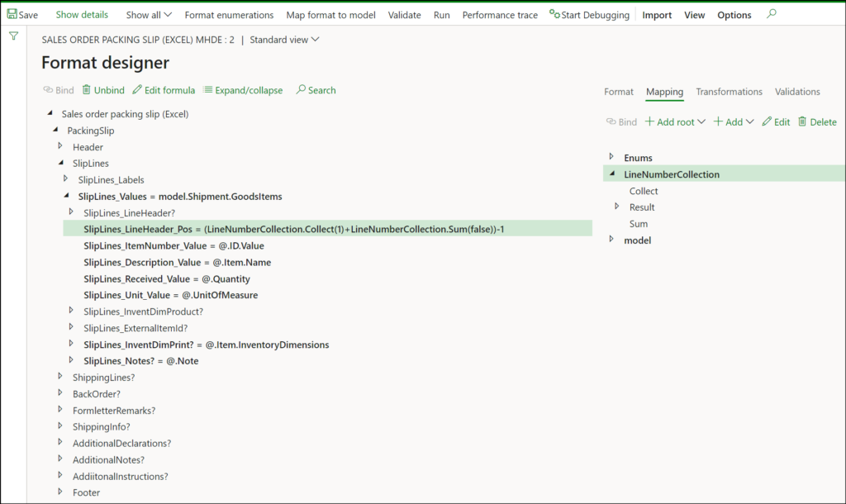
Task: Click Expand/collapse list icon
Action: click(x=207, y=89)
